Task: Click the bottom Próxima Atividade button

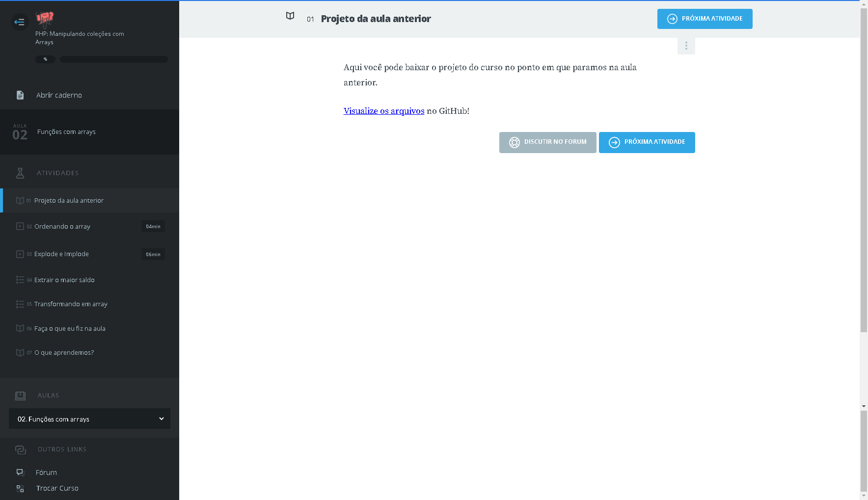Action: coord(647,142)
